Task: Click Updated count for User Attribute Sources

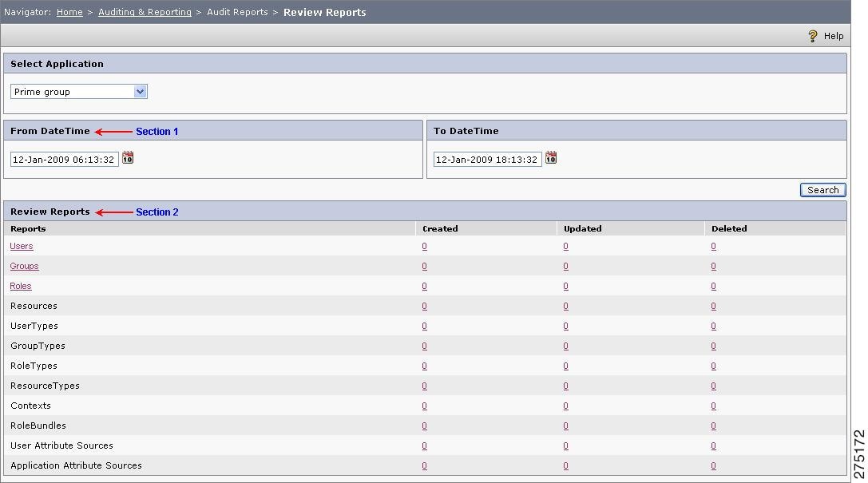Action: 565,445
